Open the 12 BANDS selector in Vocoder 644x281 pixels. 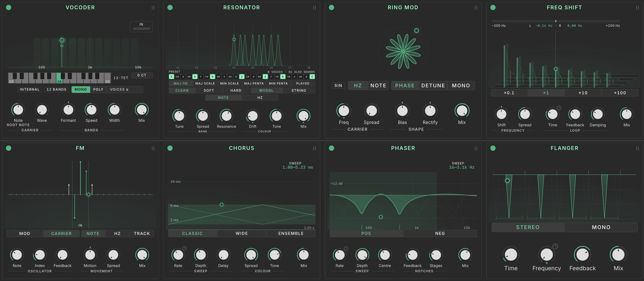coord(56,89)
